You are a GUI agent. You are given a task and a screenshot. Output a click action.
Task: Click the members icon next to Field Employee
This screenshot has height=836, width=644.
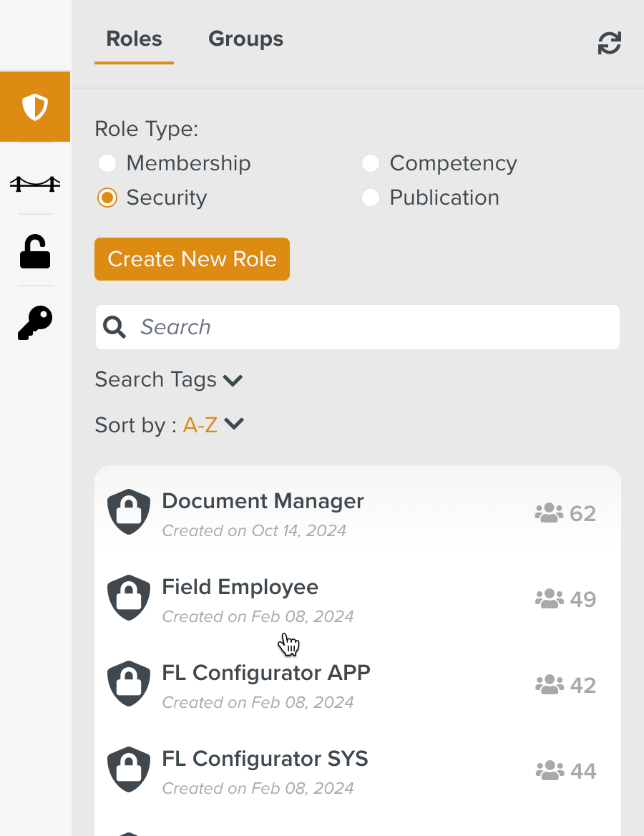click(x=548, y=598)
